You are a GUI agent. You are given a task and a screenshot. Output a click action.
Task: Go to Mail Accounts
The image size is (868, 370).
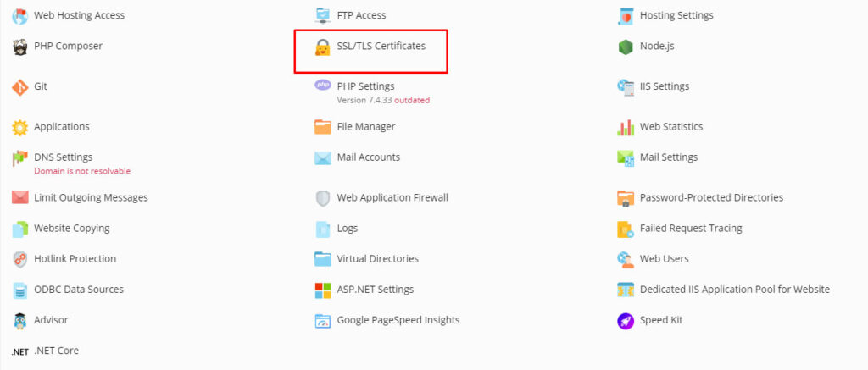(368, 157)
